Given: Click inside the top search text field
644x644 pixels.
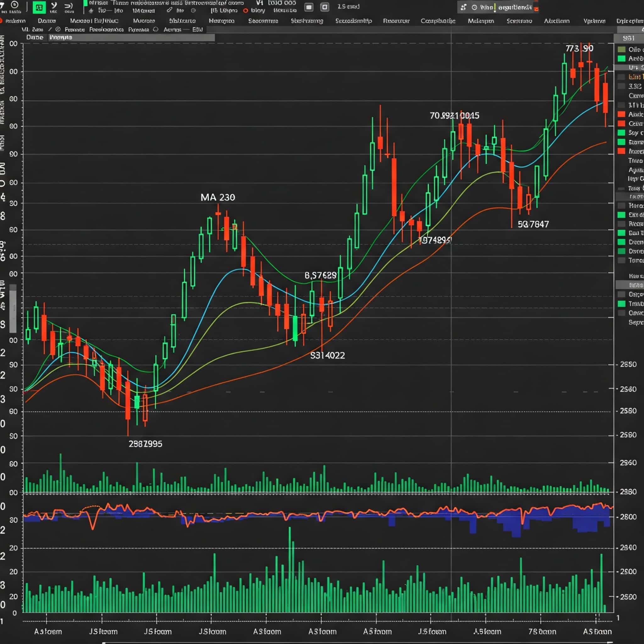Looking at the screenshot, I should tap(498, 7).
